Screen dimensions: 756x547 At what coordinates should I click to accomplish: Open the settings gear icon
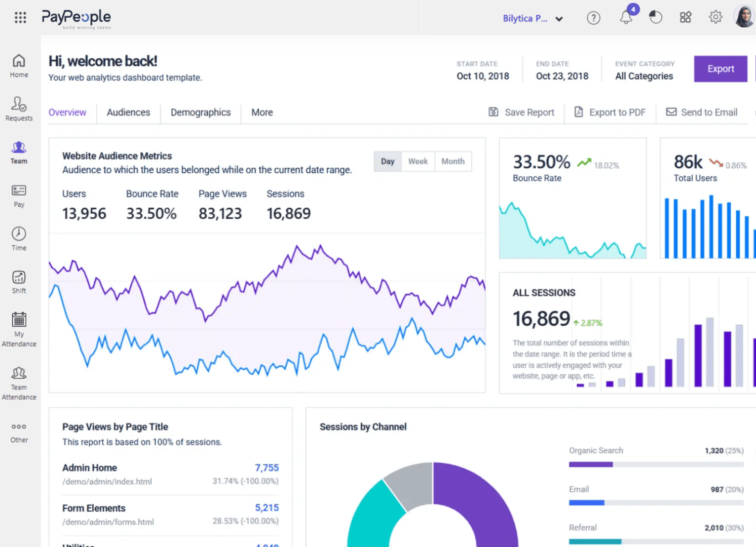tap(715, 17)
